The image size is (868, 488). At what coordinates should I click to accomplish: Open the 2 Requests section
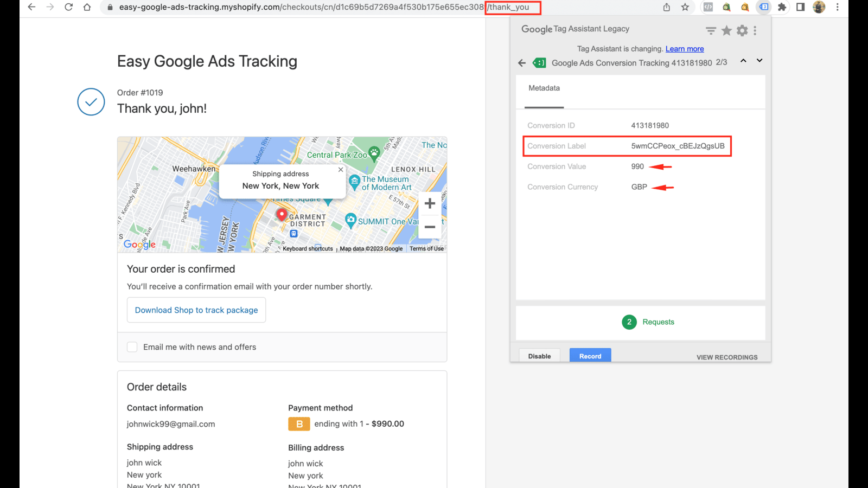coord(648,322)
